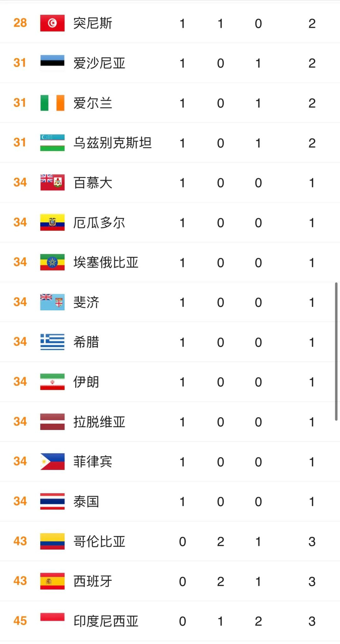Click the Fiji flag icon
Viewport: 340px width, 644px height.
coord(52,302)
